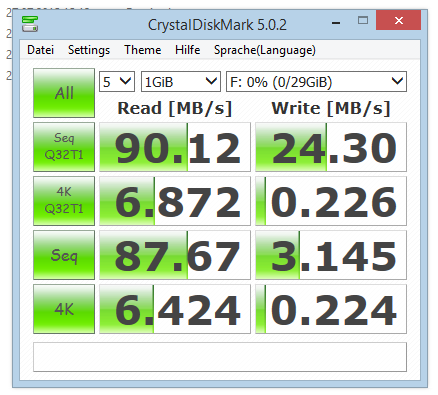Open the drive selector F: 0% (0/29GiB)
This screenshot has width=438, height=395.
316,81
